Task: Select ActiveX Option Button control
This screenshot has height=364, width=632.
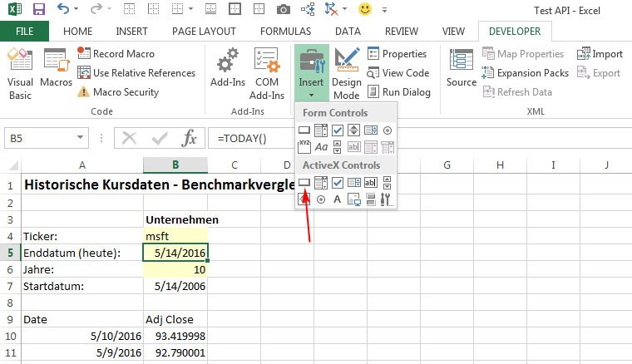Action: (x=321, y=199)
